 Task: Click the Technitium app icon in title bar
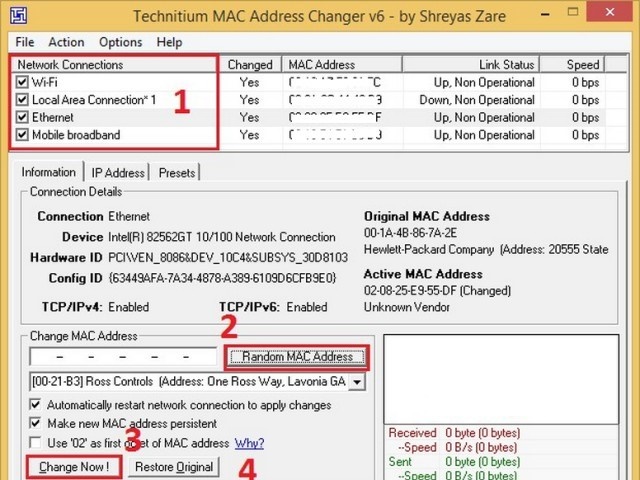pos(18,15)
